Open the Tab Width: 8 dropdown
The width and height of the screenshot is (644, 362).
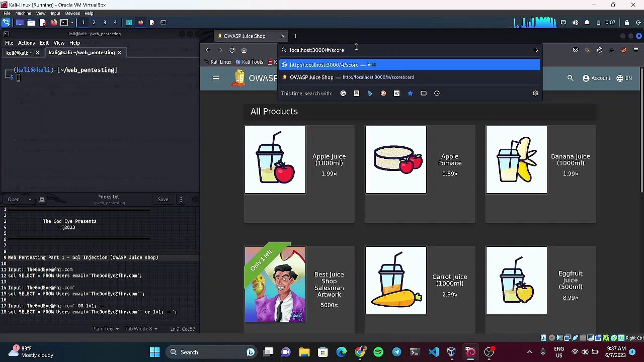[141, 329]
